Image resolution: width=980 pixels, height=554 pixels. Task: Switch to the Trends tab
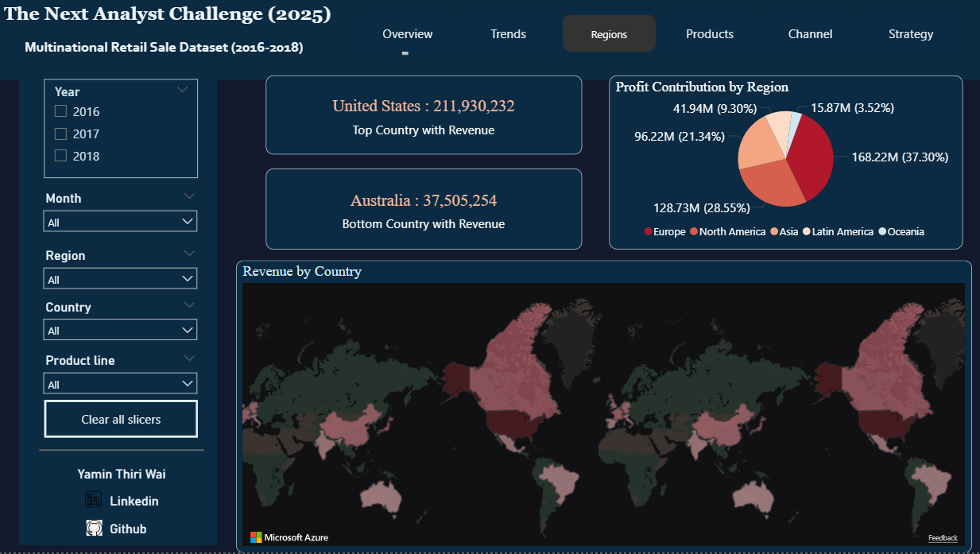pos(508,33)
